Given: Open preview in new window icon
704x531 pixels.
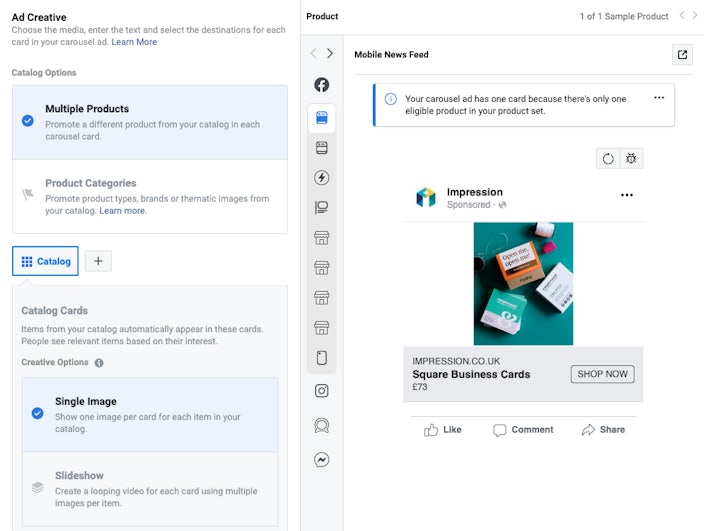Looking at the screenshot, I should pos(682,54).
